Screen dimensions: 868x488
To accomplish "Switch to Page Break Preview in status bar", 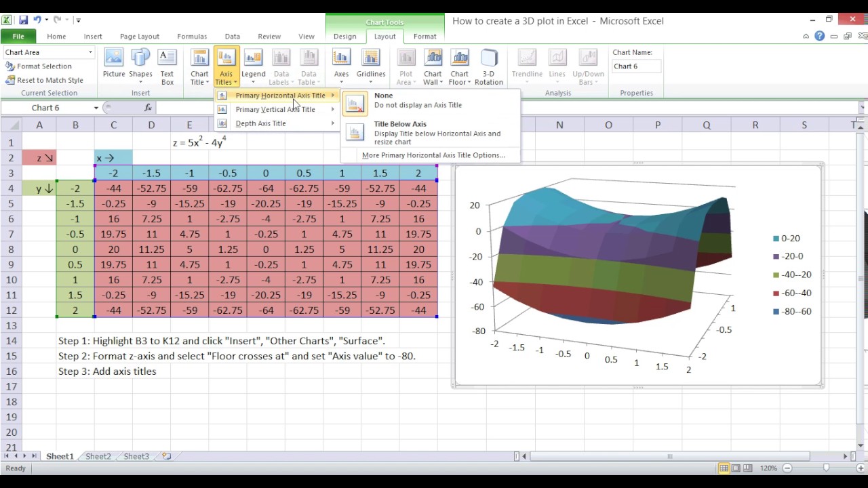I will point(747,468).
